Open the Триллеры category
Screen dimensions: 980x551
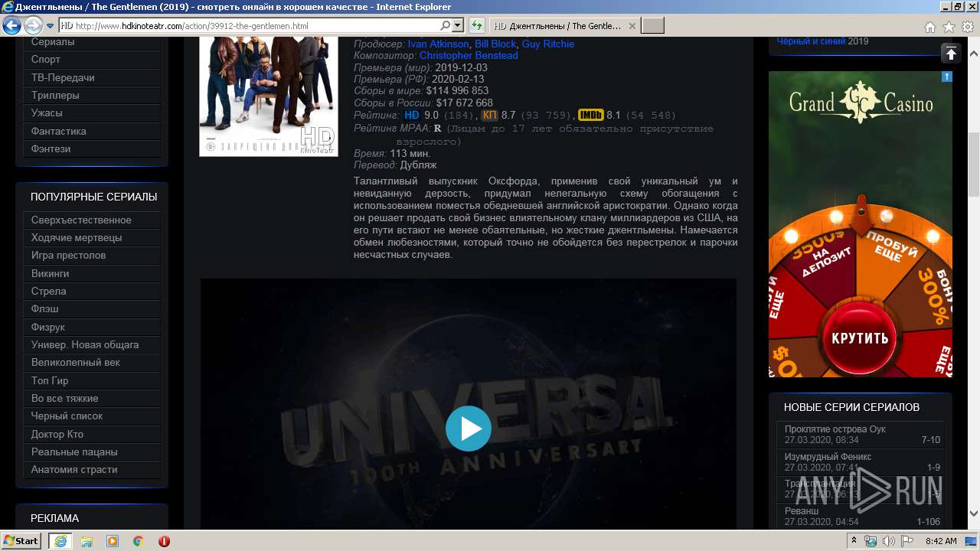92,96
